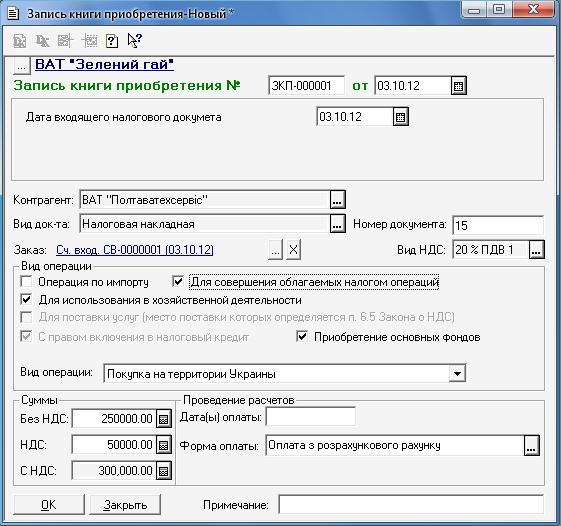Click the Закрыть button
Viewport: 561px width, 526px height.
[x=125, y=505]
